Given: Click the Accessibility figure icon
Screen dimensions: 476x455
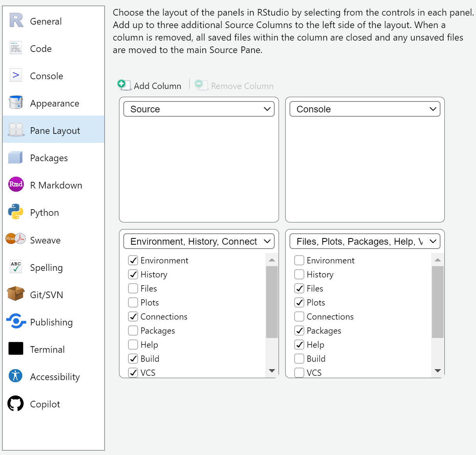Looking at the screenshot, I should [x=16, y=376].
